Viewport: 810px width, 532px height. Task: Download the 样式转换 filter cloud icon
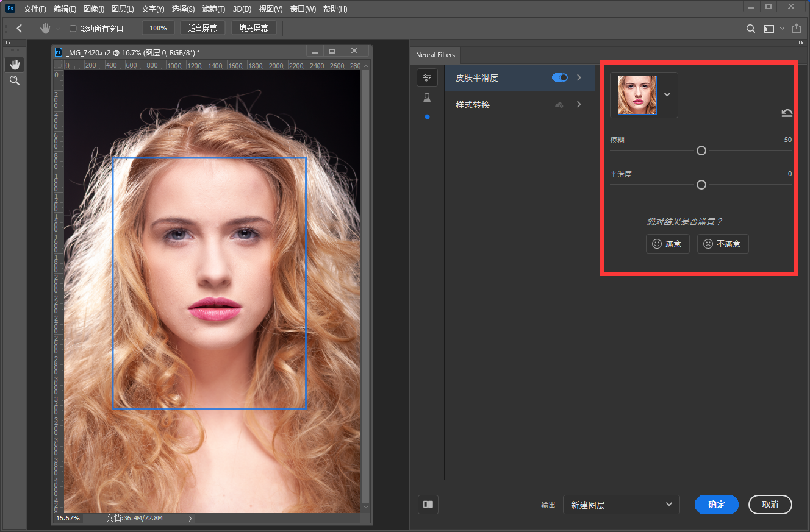tap(559, 105)
